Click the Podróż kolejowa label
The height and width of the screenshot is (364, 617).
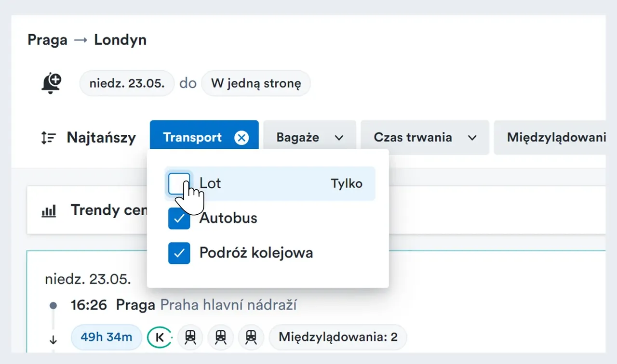256,253
